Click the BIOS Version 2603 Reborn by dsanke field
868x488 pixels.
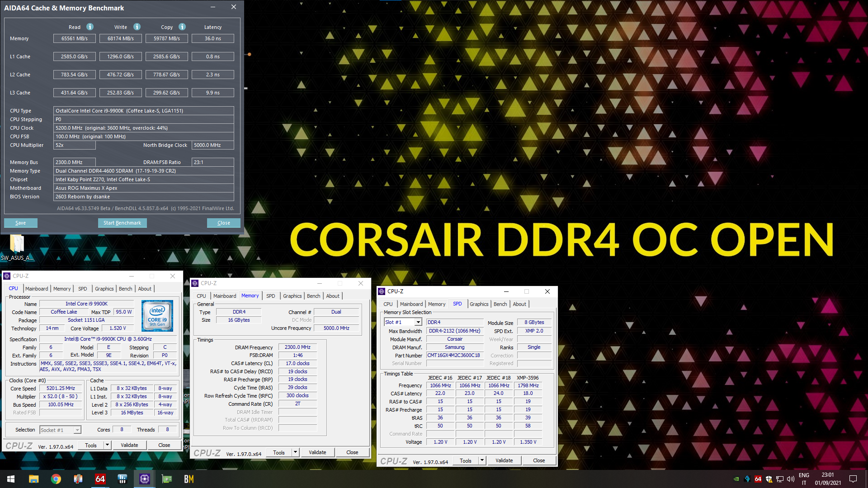tap(144, 197)
